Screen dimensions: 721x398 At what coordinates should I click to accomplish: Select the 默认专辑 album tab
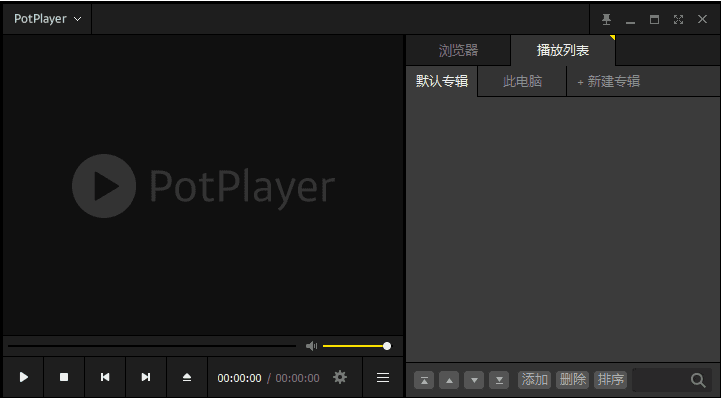tap(442, 81)
